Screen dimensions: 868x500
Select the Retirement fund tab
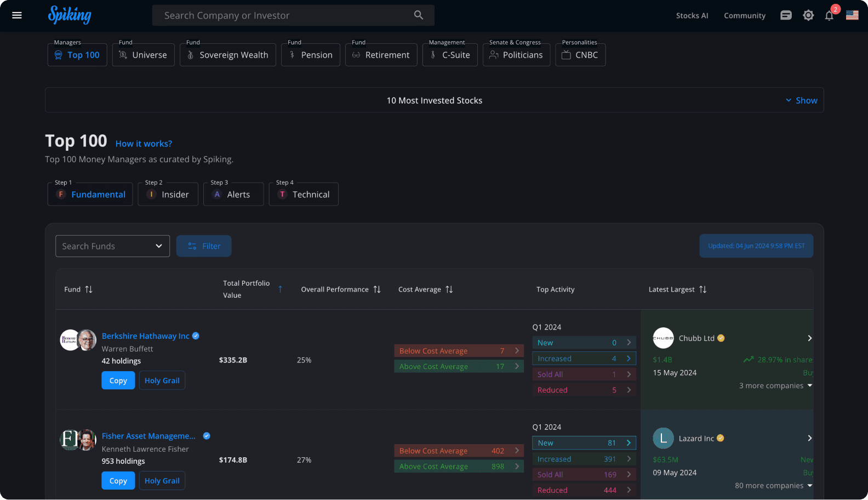(x=381, y=55)
